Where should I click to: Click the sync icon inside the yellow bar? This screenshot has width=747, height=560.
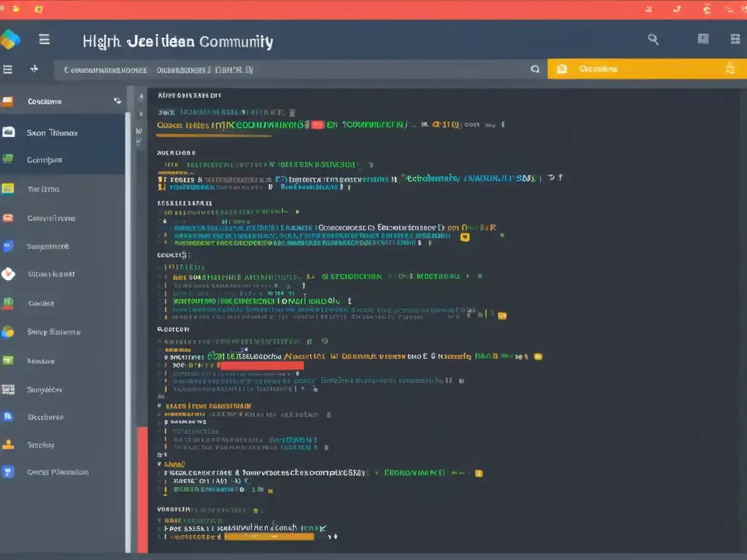pyautogui.click(x=729, y=68)
